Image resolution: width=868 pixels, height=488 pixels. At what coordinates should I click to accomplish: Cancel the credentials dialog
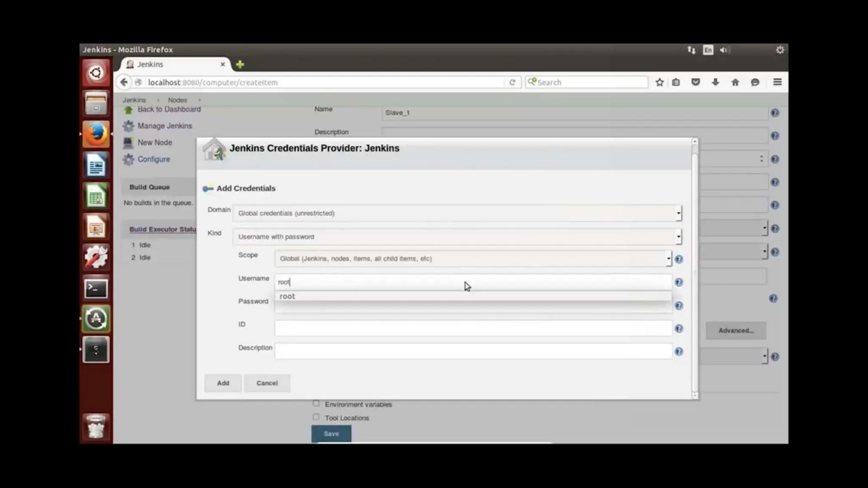pos(267,383)
